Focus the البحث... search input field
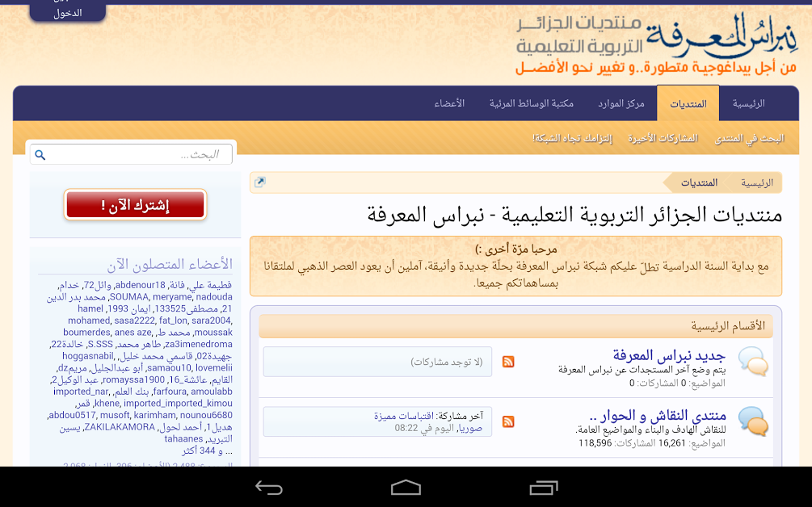Screen dimensions: 812x507 click(x=131, y=155)
